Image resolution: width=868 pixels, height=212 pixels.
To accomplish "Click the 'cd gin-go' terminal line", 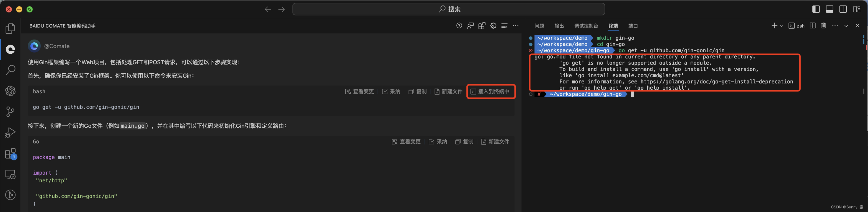I will 611,44.
